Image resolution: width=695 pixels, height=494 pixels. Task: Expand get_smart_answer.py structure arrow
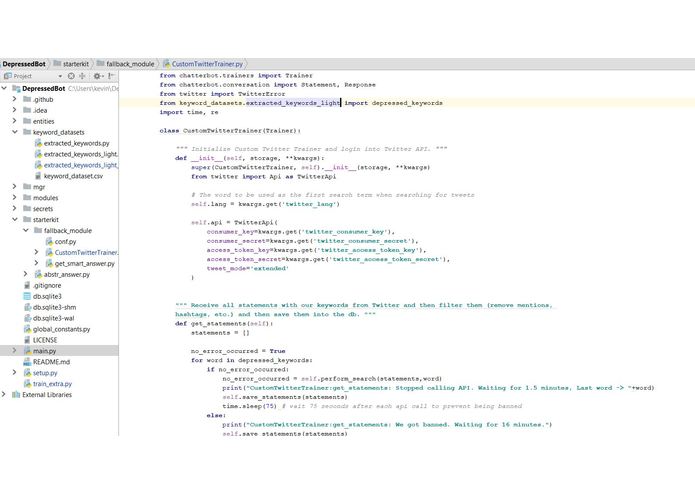tap(37, 263)
